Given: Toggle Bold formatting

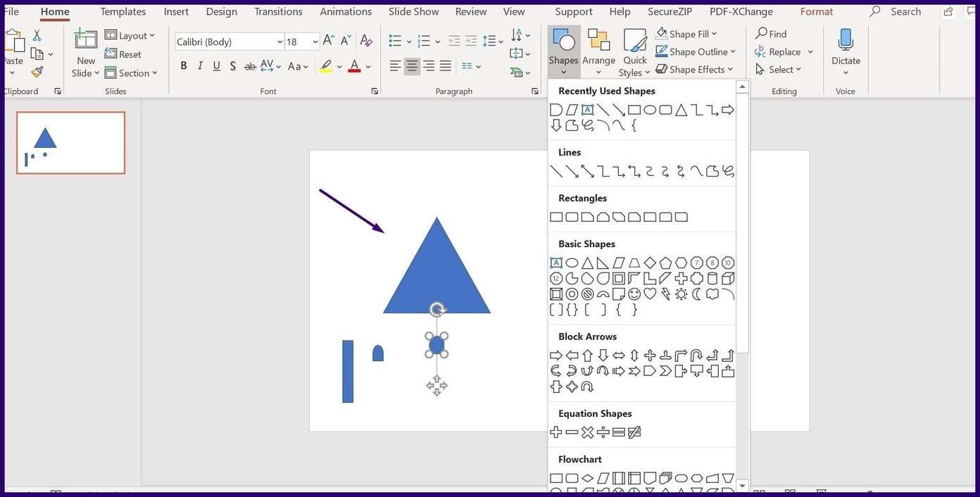Looking at the screenshot, I should [184, 66].
